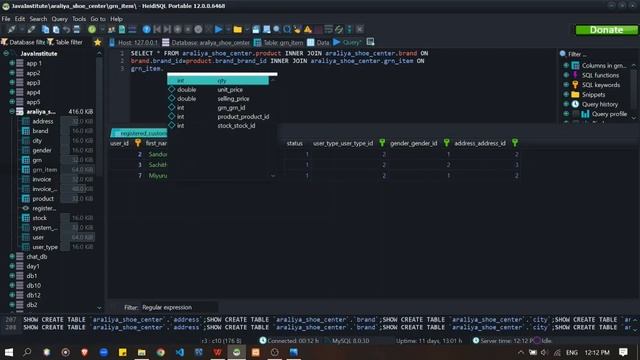Image resolution: width=640 pixels, height=360 pixels.
Task: Click the Regular expression filter field
Action: [180, 307]
